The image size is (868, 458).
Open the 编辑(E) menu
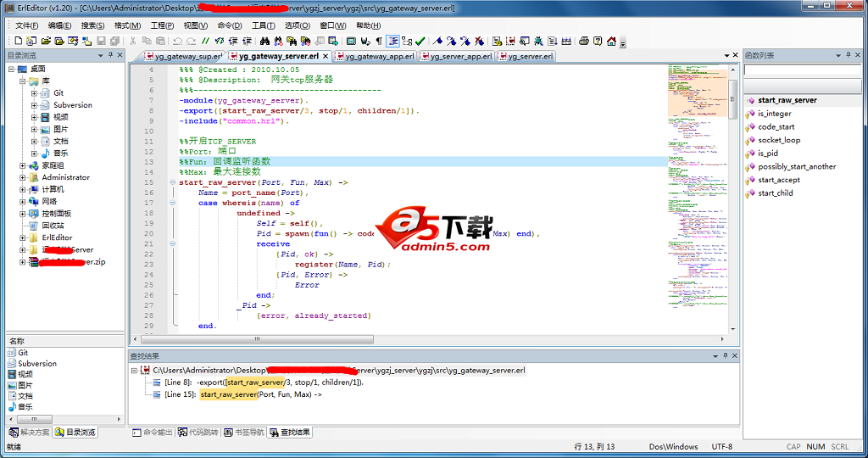click(60, 25)
